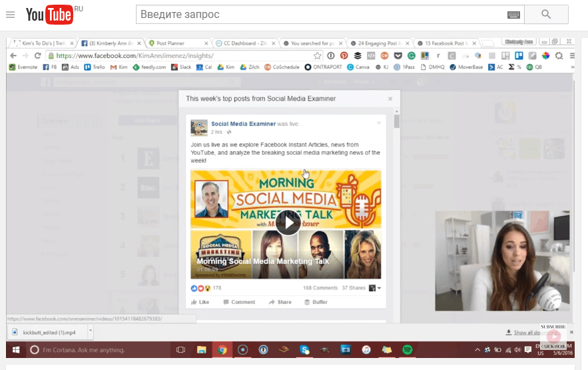Open the post-as identity dropdown
This screenshot has height=370, width=588.
pyautogui.click(x=375, y=288)
